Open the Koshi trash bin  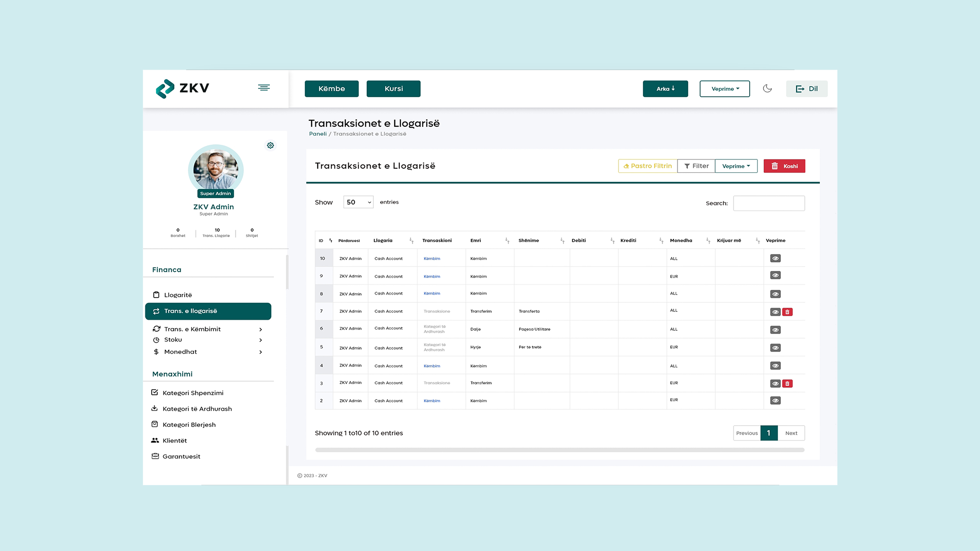point(784,166)
